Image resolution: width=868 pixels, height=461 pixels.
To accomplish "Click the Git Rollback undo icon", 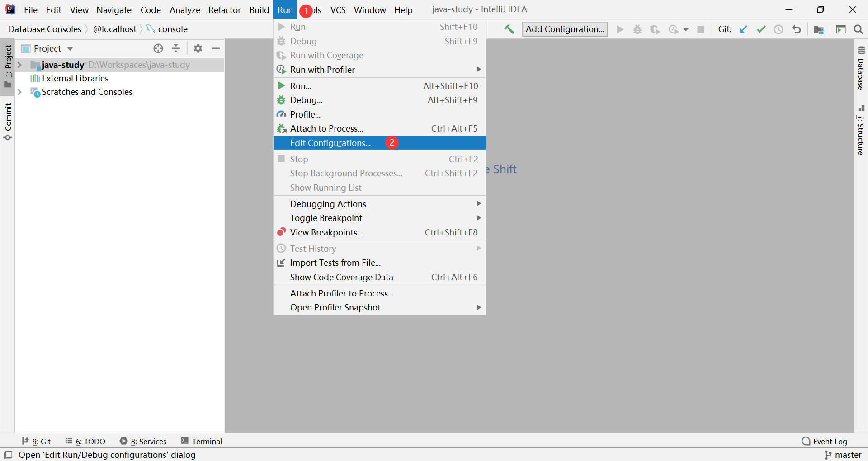I will pyautogui.click(x=797, y=29).
